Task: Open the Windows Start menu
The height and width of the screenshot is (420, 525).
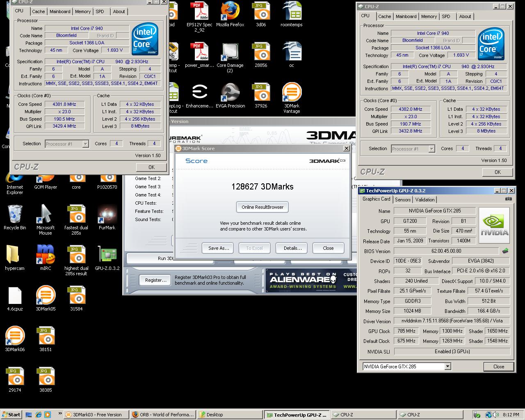Action: (x=11, y=414)
